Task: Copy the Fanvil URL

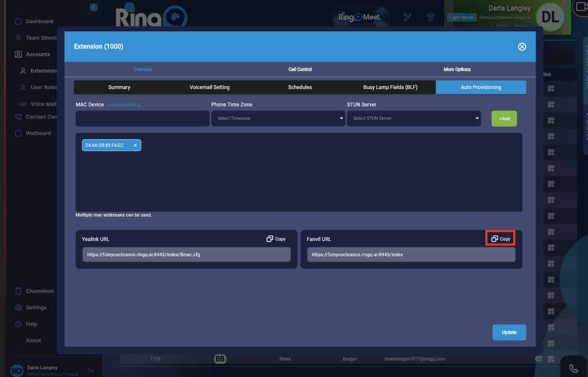Action: click(x=500, y=239)
